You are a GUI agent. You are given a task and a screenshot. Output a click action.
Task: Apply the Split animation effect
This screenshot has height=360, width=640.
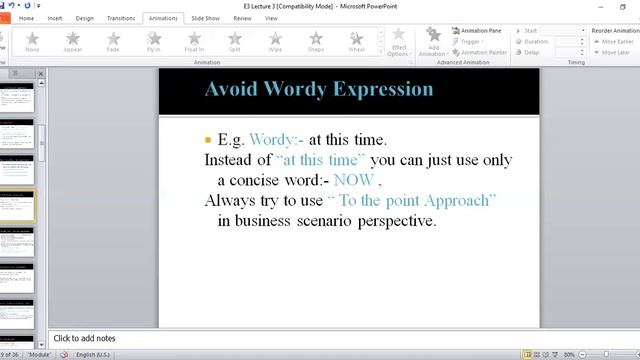click(x=235, y=42)
